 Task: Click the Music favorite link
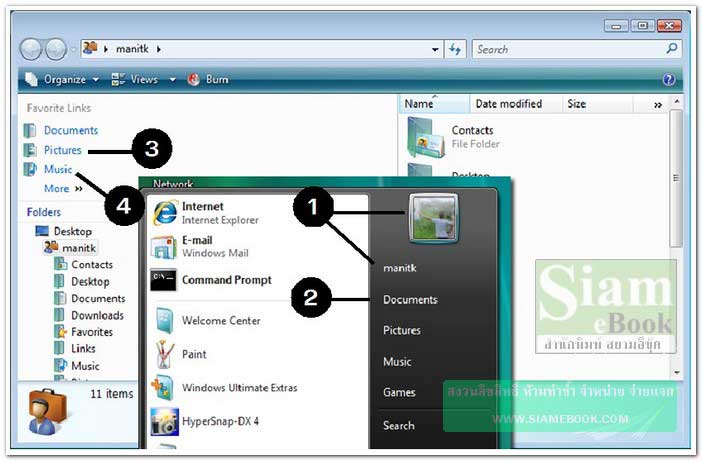click(x=58, y=169)
